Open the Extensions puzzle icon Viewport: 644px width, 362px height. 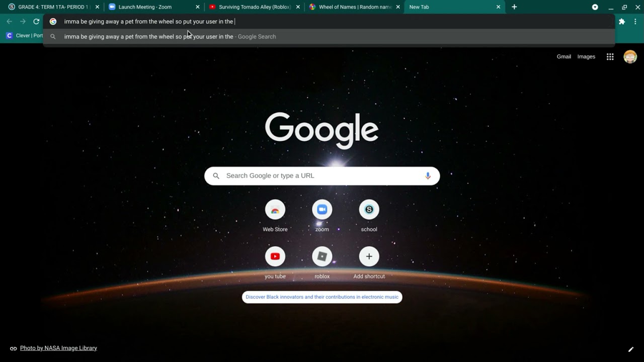tap(622, 22)
